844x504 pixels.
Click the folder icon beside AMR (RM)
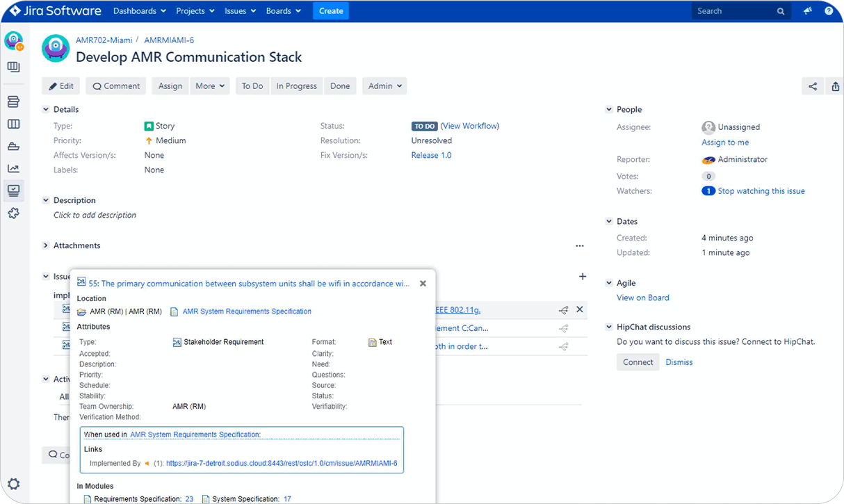pos(82,312)
